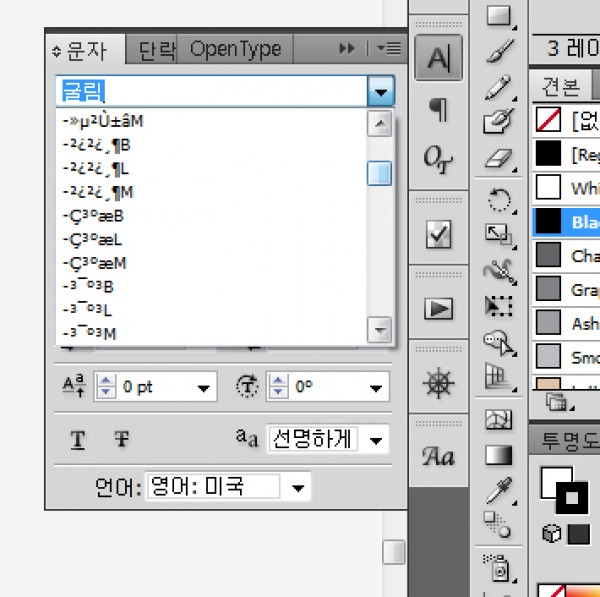Open the ship-wheel navigator icon in dock
Screen dimensions: 600x597
click(439, 383)
